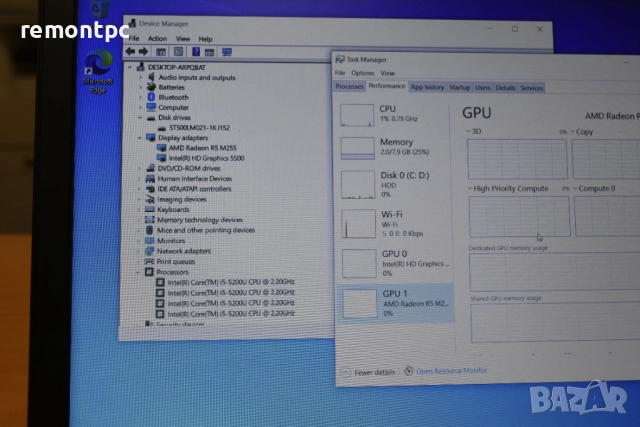Open Device Manager Action menu
The width and height of the screenshot is (640, 427).
tap(157, 39)
